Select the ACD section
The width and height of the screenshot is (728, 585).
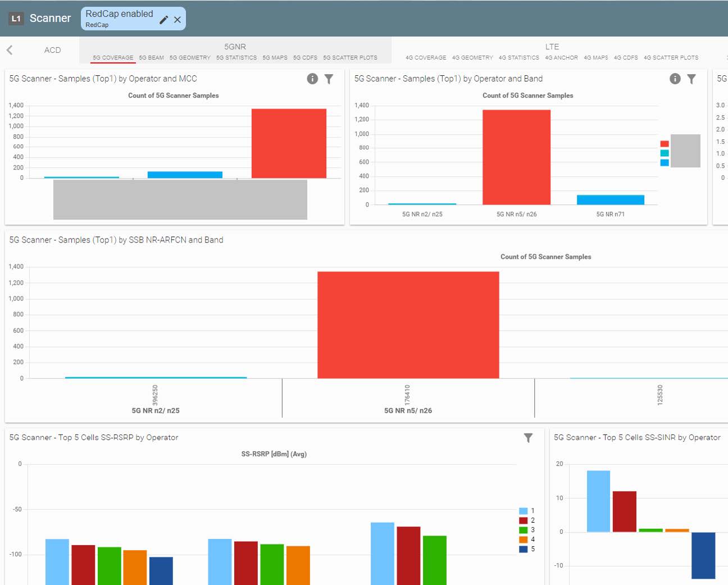[x=52, y=50]
